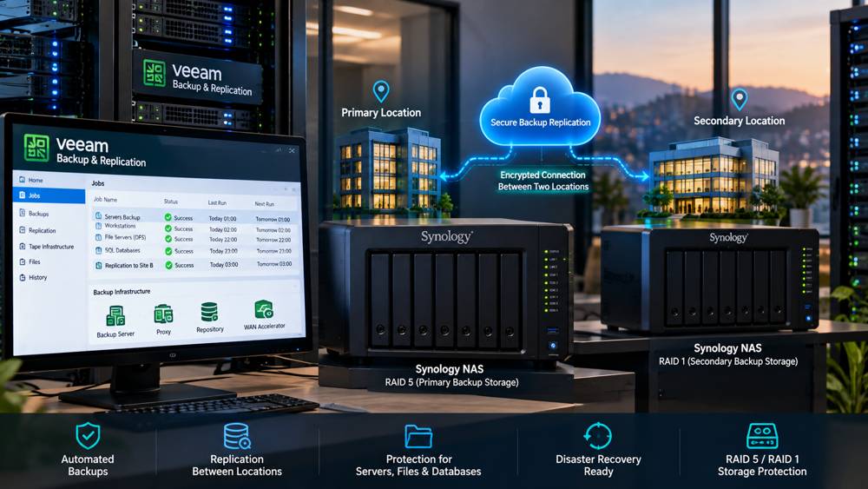Click the "Backup Infrastructure" section heading
The height and width of the screenshot is (489, 868).
click(122, 292)
